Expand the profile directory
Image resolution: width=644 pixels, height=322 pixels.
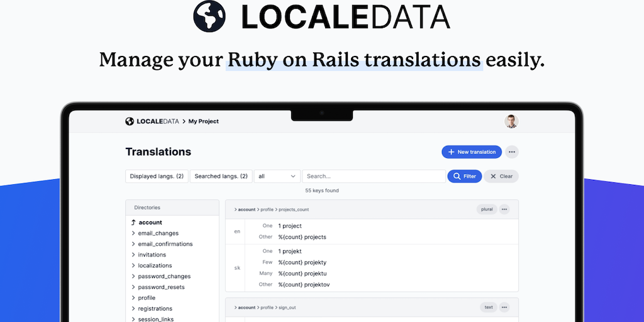coord(143,297)
